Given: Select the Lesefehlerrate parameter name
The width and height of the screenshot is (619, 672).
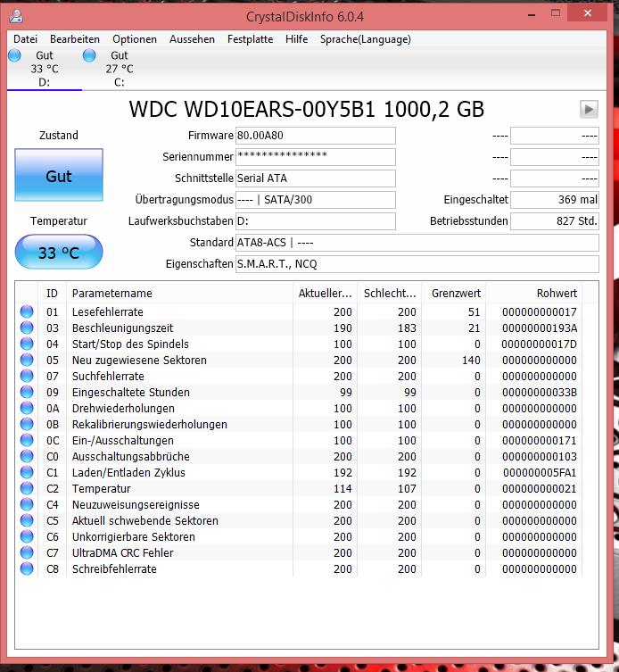Looking at the screenshot, I should click(x=108, y=312).
